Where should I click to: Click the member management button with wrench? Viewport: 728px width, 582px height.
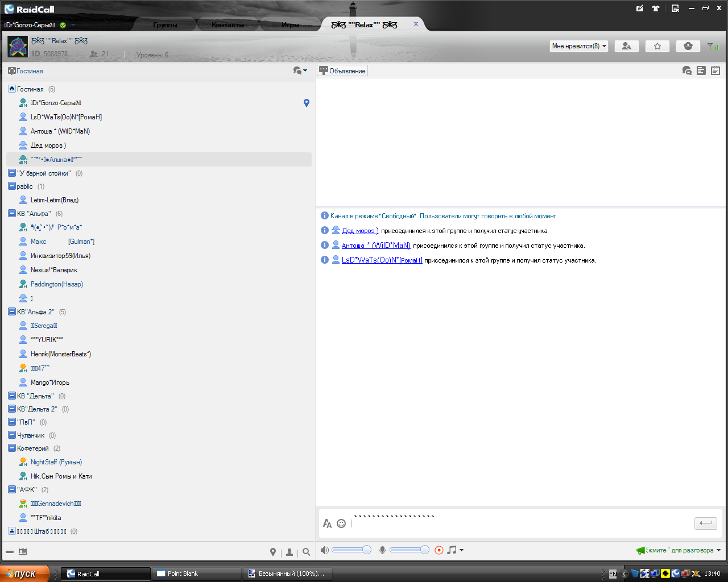pyautogui.click(x=627, y=46)
